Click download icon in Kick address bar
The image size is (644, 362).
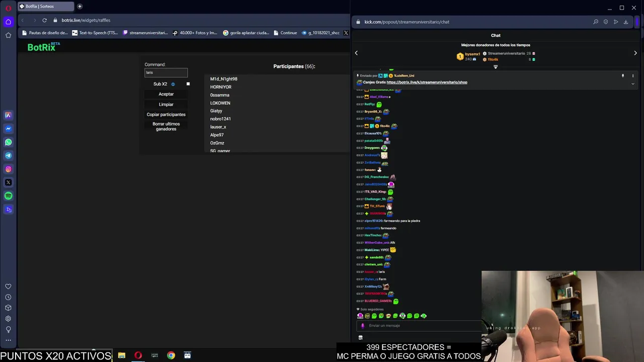[x=626, y=22]
